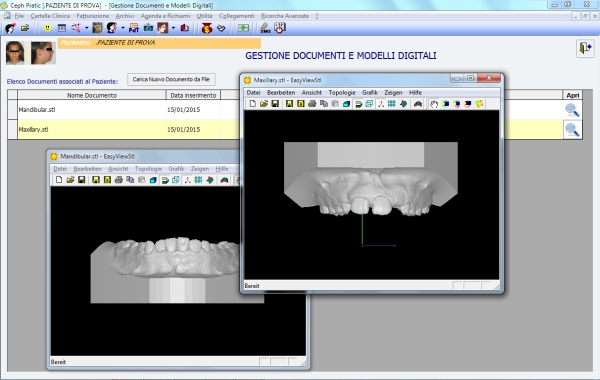Select the solid shading cube in Maxillary.stl toolbar

point(346,104)
